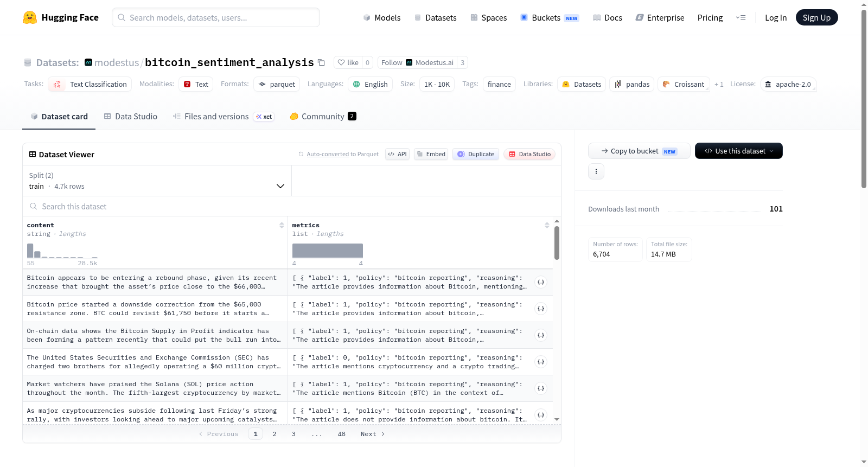The width and height of the screenshot is (868, 467).
Task: Select the Text modality tag
Action: (196, 84)
